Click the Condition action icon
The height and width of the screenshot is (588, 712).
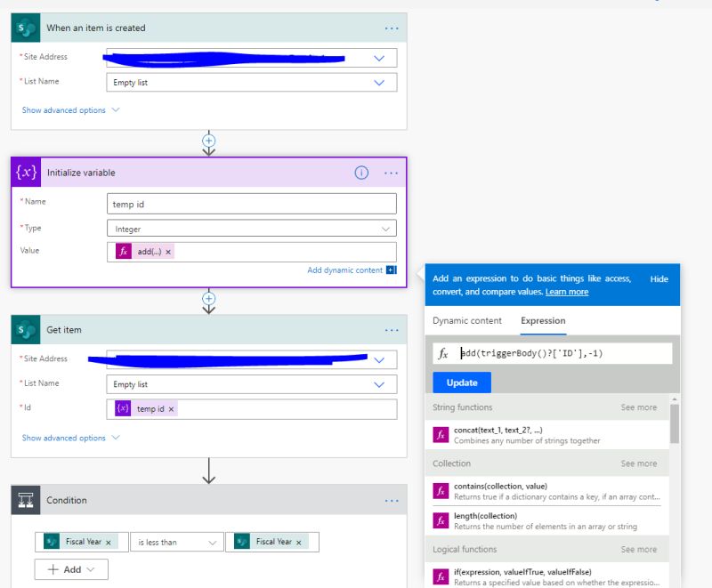24,500
